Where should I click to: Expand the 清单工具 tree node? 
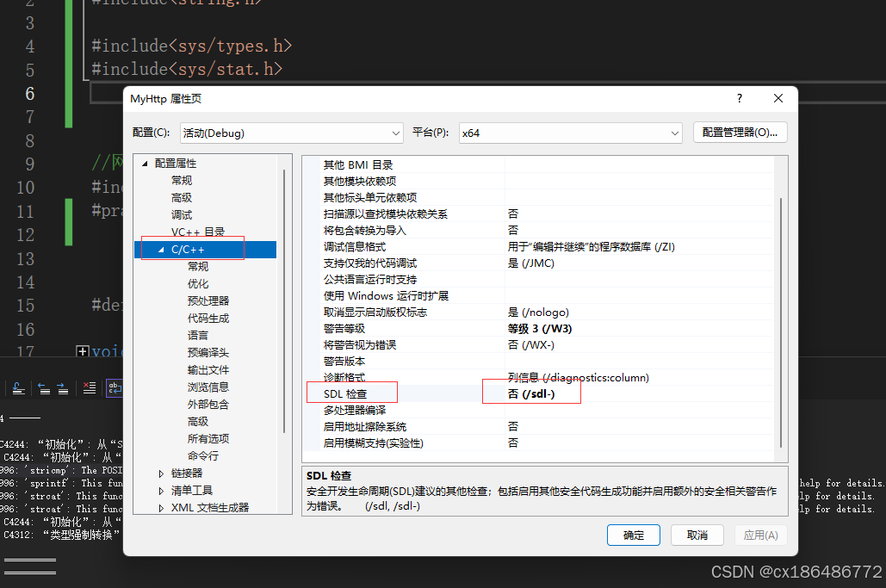(x=160, y=488)
